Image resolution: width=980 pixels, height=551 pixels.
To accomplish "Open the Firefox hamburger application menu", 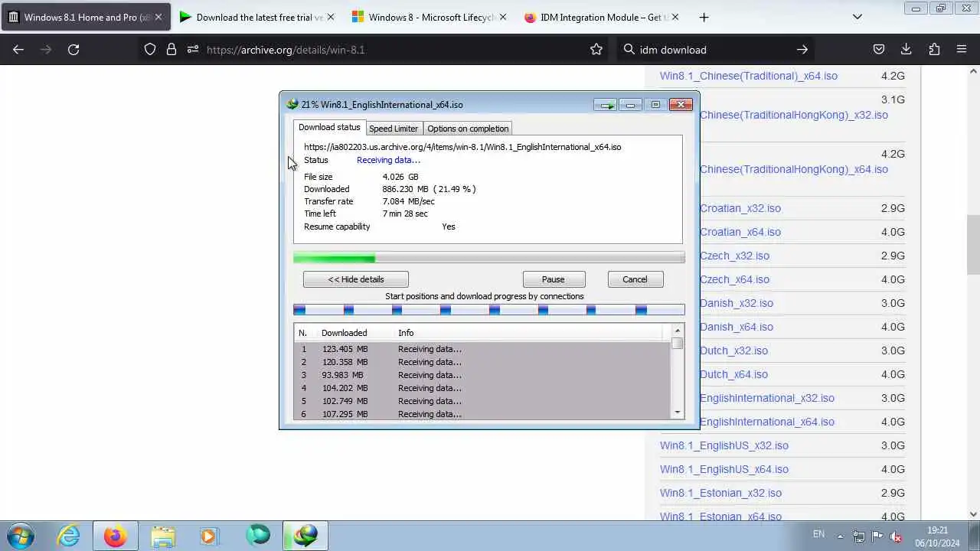I will click(962, 50).
